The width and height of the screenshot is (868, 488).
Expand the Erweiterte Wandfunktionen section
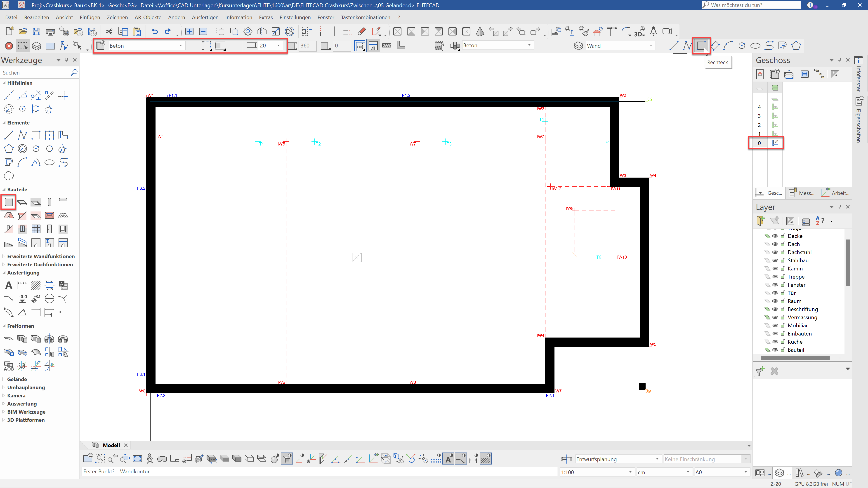pos(4,256)
